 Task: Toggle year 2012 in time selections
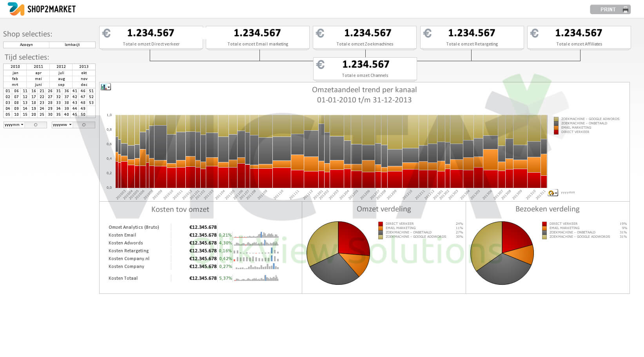click(61, 67)
